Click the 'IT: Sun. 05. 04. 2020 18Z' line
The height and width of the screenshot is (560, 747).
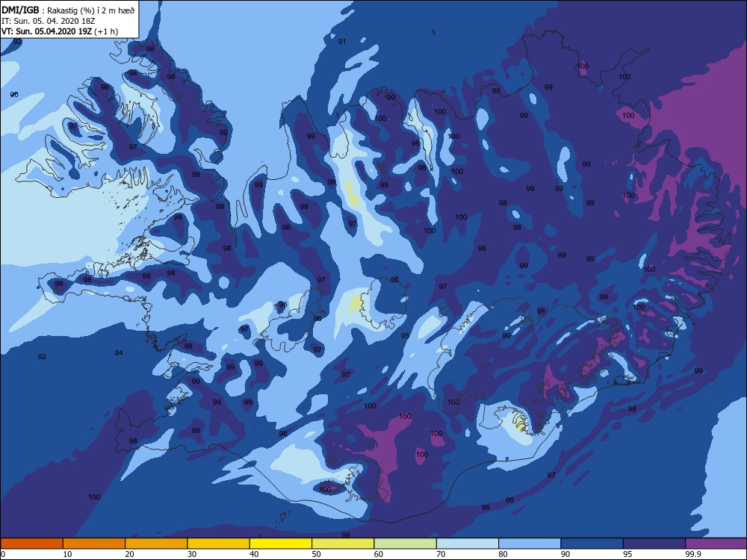tap(48, 21)
